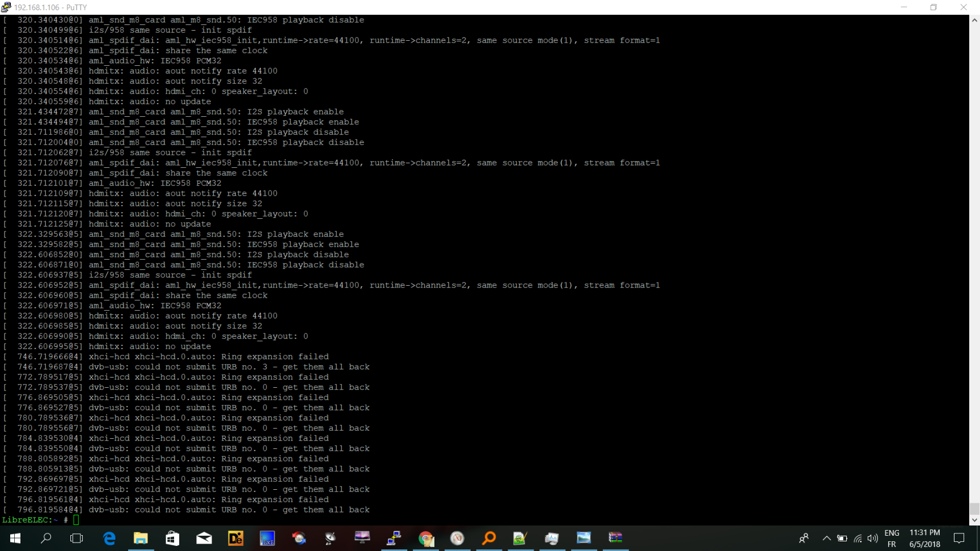This screenshot has width=980, height=551.
Task: Open the Wi-Fi network panel
Action: coord(858,538)
